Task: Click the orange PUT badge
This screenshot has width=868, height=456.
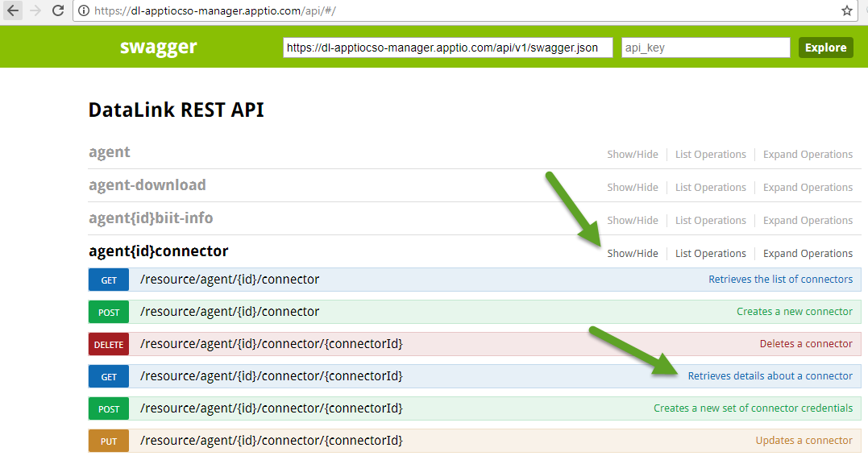Action: pyautogui.click(x=109, y=441)
